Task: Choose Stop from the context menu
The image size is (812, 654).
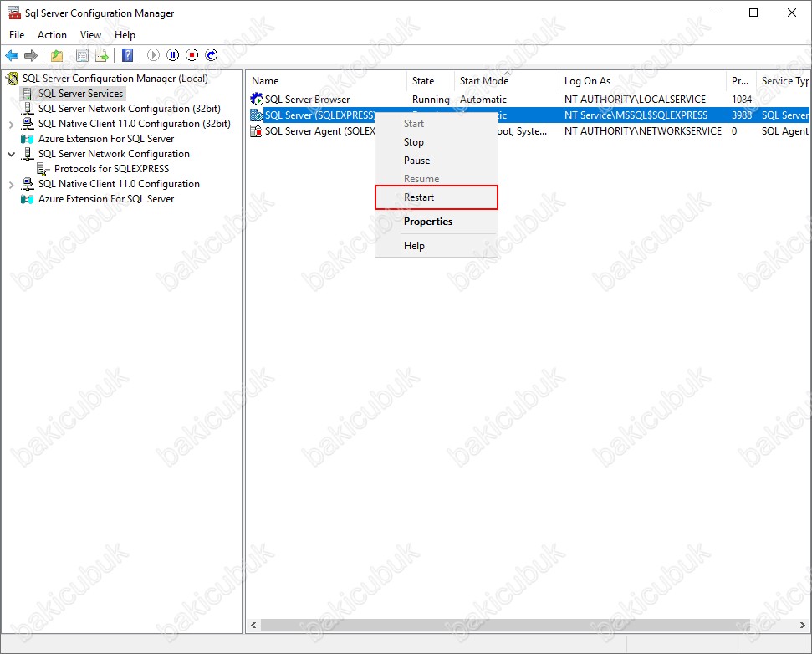Action: (436, 142)
